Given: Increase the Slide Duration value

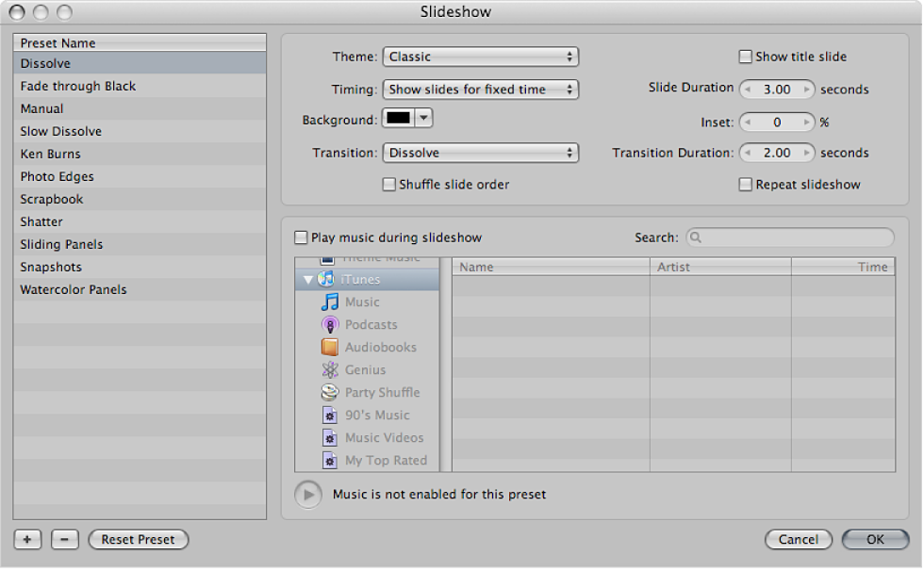Looking at the screenshot, I should point(806,89).
